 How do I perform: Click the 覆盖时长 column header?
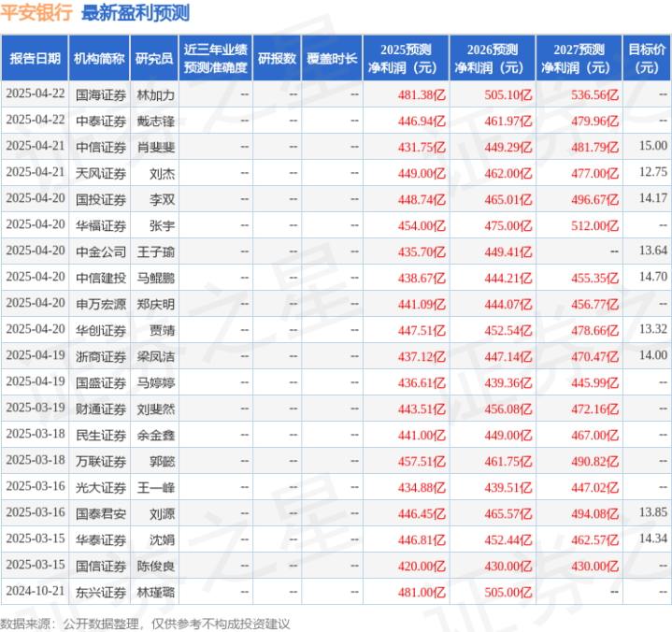(332, 58)
